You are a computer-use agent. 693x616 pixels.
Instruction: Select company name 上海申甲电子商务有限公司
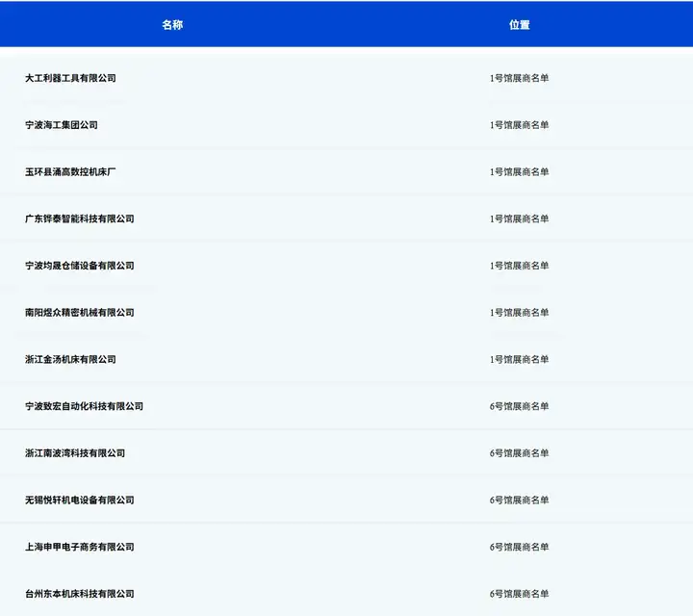tap(80, 547)
